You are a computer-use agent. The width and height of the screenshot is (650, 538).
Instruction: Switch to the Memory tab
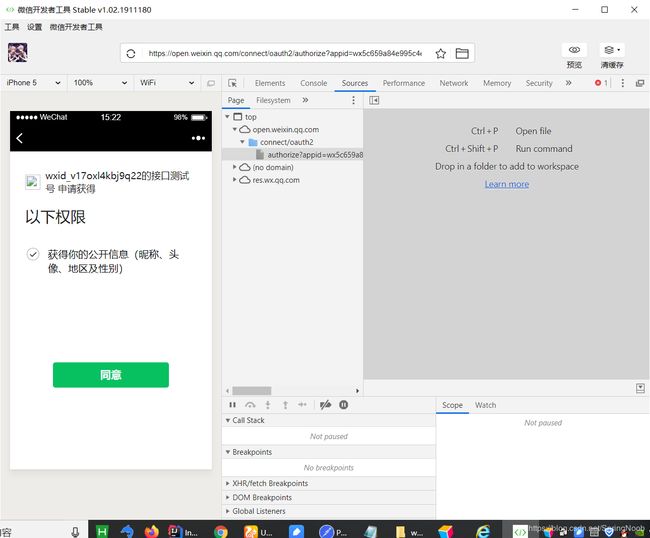click(x=497, y=83)
